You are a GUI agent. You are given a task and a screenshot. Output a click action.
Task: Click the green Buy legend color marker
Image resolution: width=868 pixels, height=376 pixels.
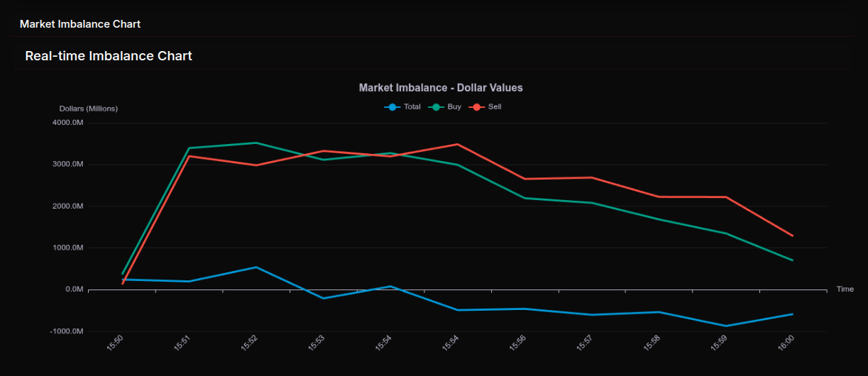[x=435, y=107]
